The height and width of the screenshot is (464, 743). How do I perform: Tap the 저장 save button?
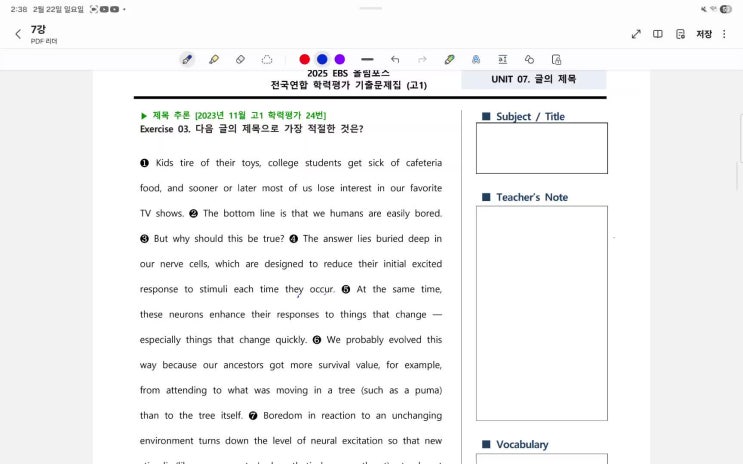pyautogui.click(x=704, y=34)
